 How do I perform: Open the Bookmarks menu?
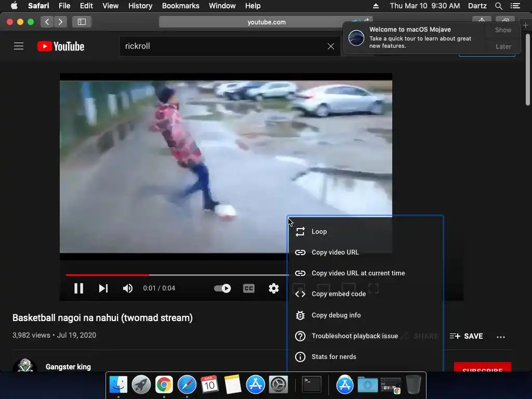(x=180, y=6)
